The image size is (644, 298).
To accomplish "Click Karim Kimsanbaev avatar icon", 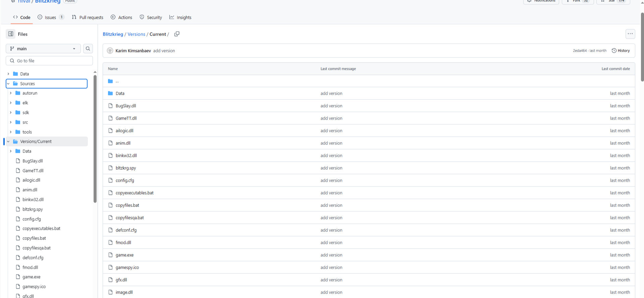I will point(110,51).
